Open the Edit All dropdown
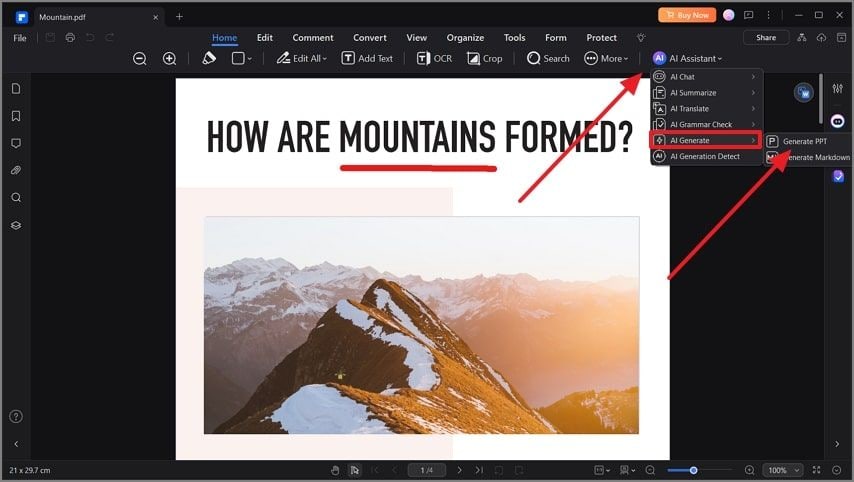 (301, 58)
